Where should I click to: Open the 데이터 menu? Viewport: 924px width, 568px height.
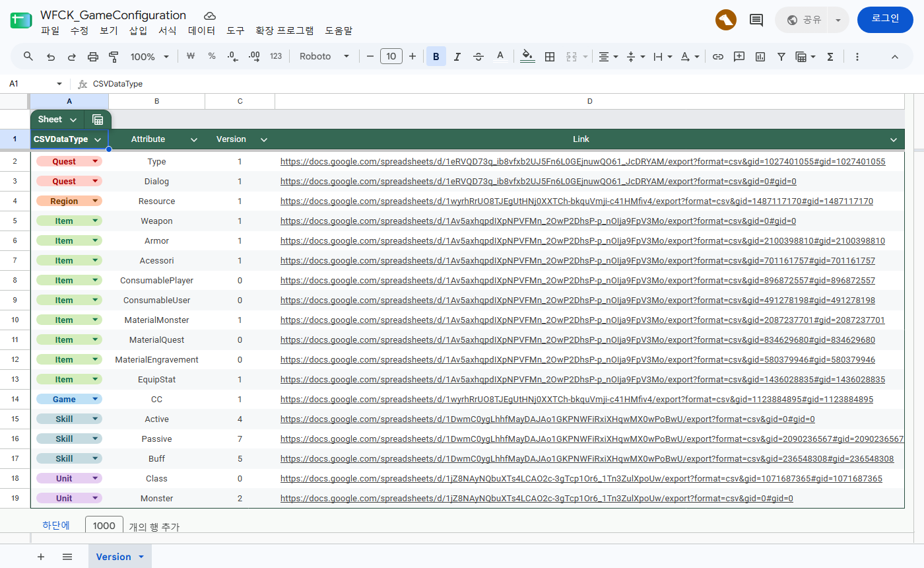(201, 30)
